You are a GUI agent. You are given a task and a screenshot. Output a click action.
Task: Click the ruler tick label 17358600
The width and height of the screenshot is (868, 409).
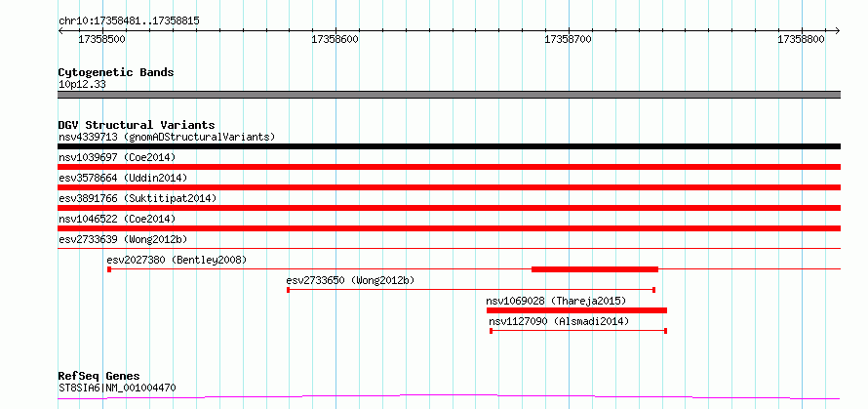pos(335,39)
